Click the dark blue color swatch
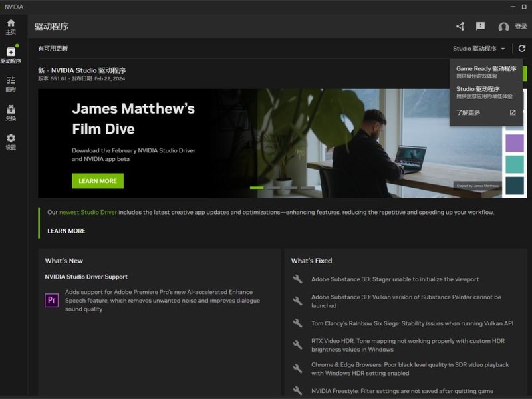This screenshot has width=532, height=399. point(515,186)
